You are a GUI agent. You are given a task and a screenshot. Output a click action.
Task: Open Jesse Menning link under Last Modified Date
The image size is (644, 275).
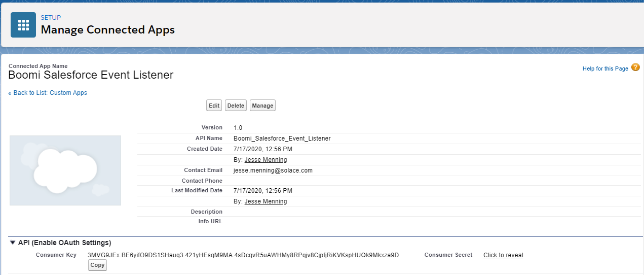266,201
